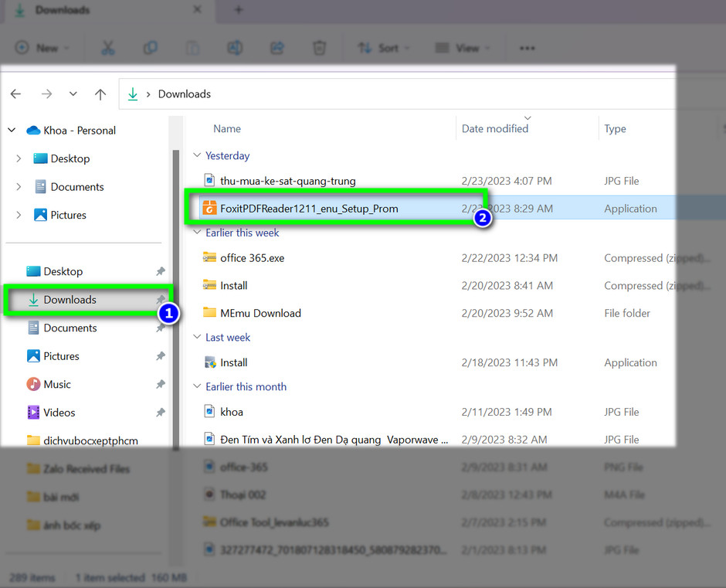Open the New item dropdown
Screen dimensions: 726x588
point(42,48)
